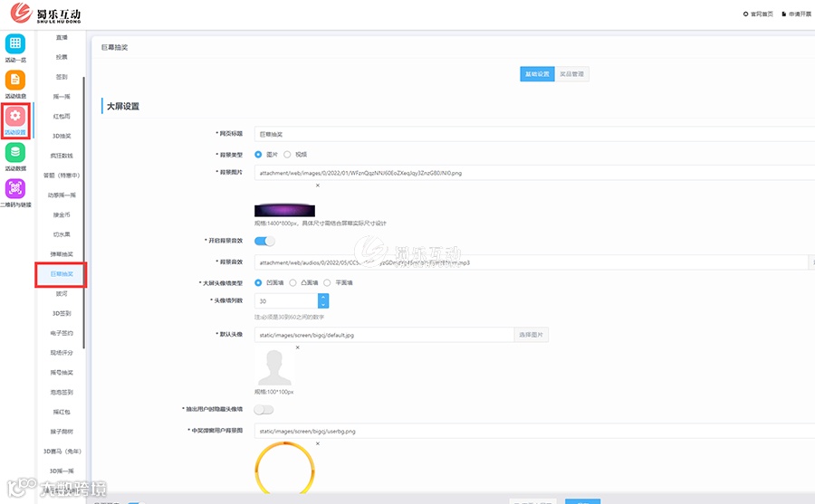Go to 官网首页 link in header
This screenshot has width=815, height=504.
click(x=758, y=14)
